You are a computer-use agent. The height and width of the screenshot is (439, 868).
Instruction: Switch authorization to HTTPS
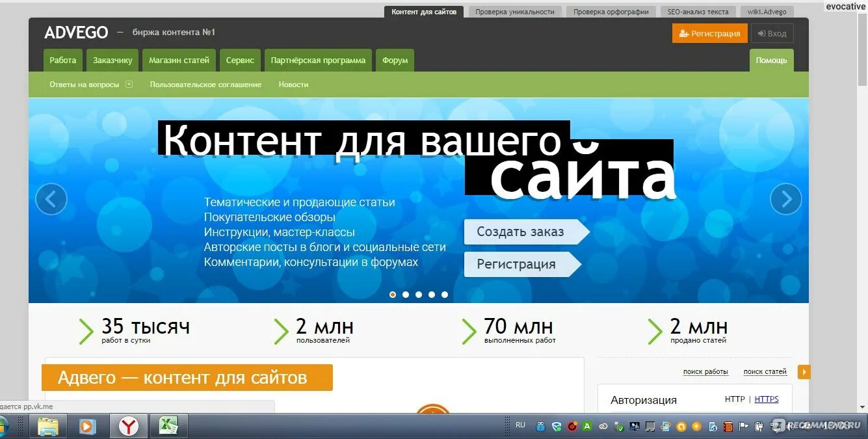point(767,399)
